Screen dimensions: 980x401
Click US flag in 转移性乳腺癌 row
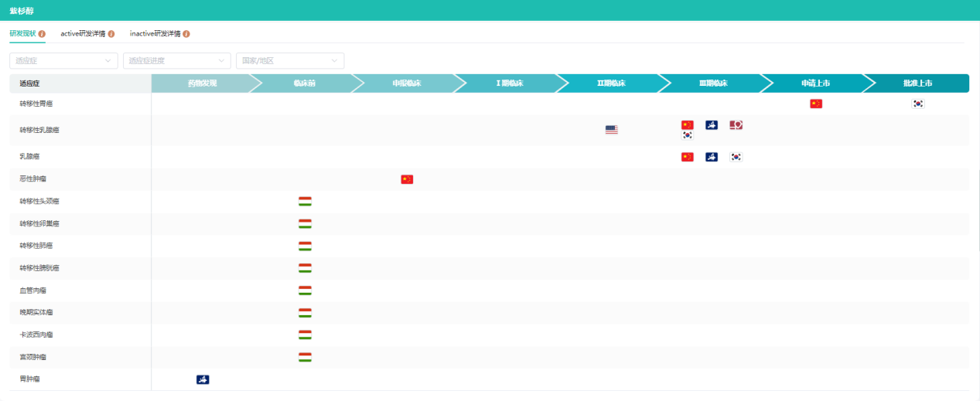[612, 130]
